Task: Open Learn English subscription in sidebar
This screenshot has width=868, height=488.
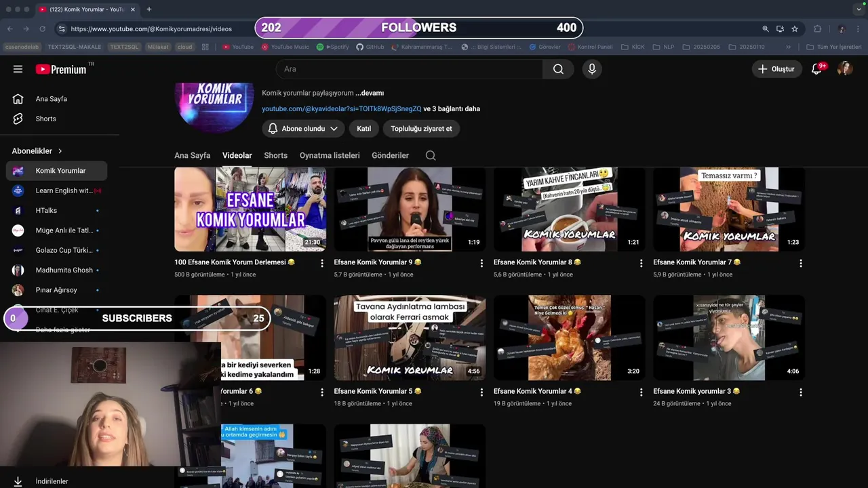Action: (56, 190)
